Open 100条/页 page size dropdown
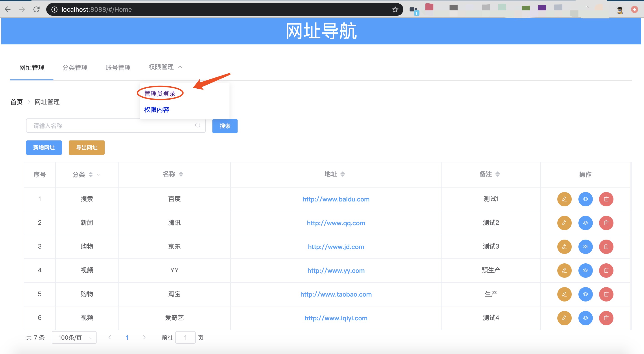 click(74, 338)
